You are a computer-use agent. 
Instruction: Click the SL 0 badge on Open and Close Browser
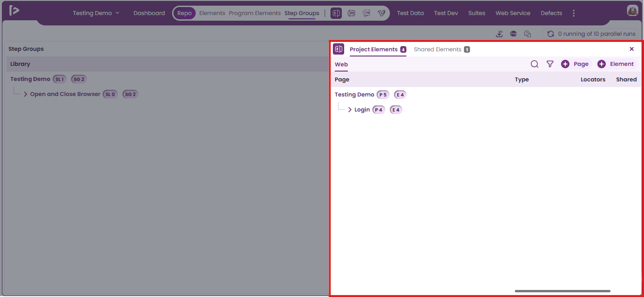pos(110,94)
